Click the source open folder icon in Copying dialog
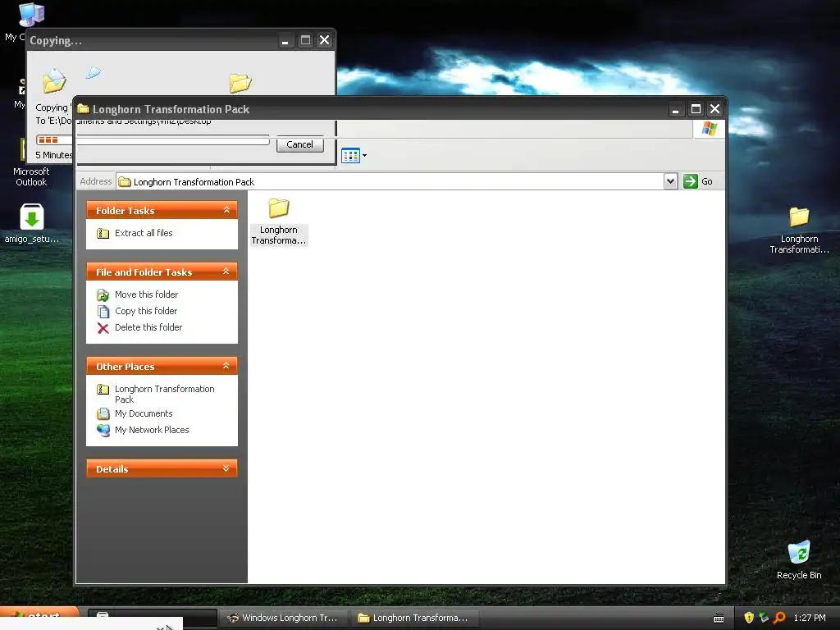Screen dimensions: 840x630 54,80
